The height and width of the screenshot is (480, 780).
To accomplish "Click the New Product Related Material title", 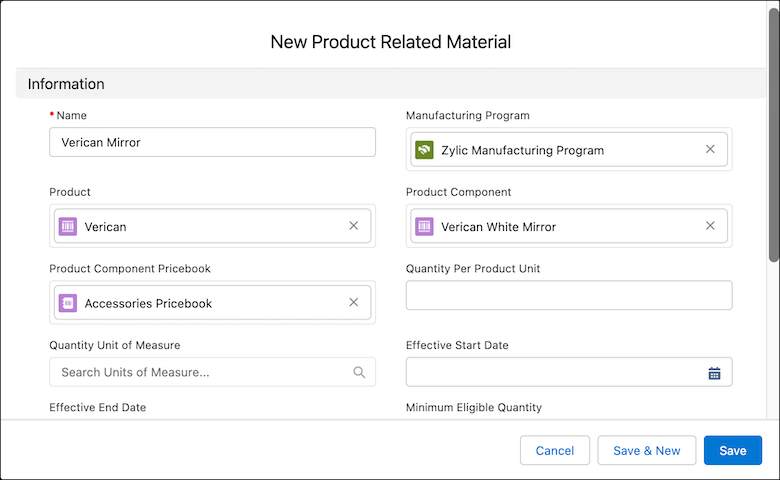I will point(390,42).
